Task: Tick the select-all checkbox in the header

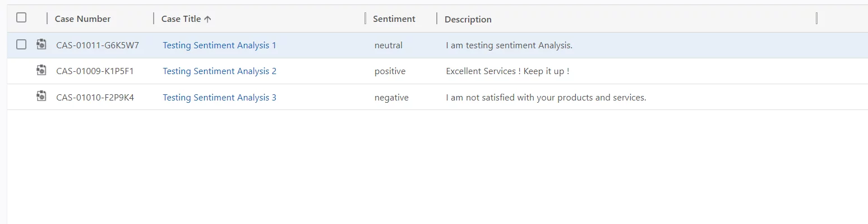Action: (21, 17)
